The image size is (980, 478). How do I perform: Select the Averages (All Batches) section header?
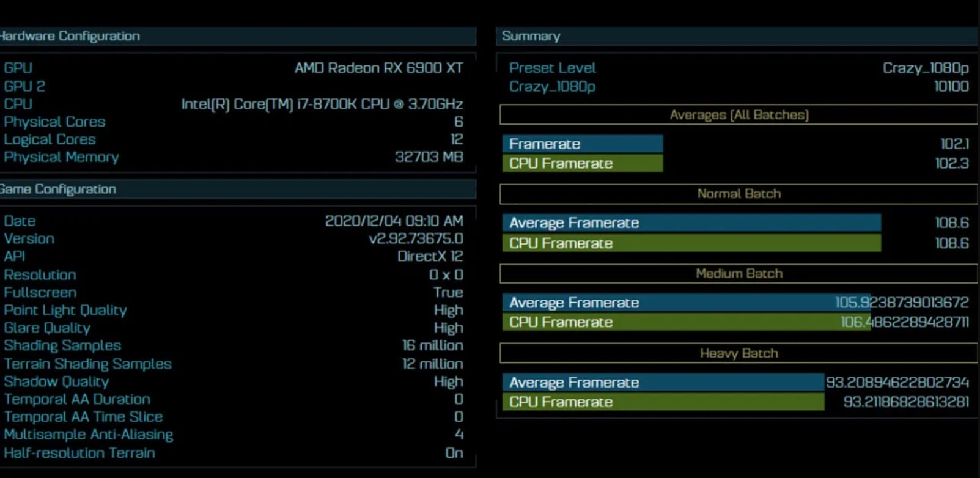pos(739,115)
